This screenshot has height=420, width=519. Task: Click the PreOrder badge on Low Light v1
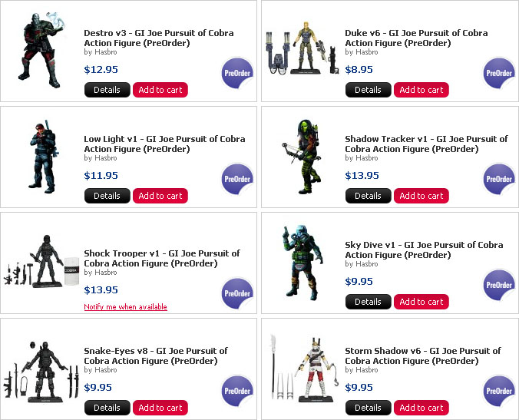coord(237,179)
